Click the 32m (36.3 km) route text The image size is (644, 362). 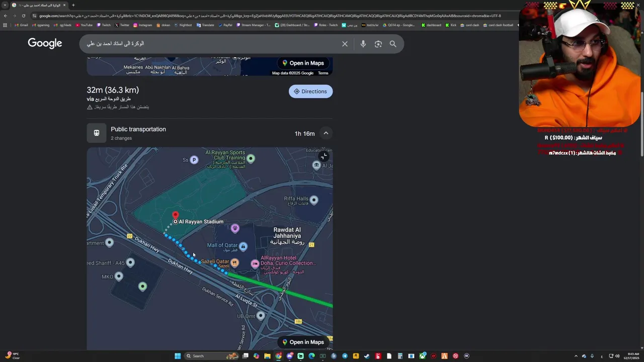(113, 90)
